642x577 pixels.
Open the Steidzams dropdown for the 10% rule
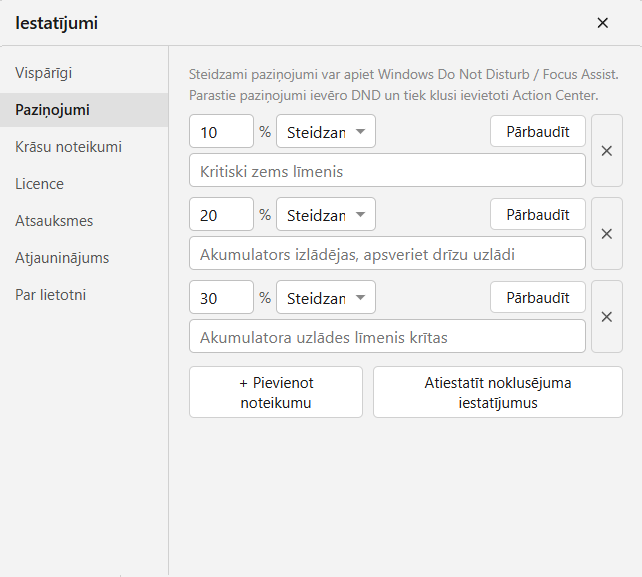326,131
